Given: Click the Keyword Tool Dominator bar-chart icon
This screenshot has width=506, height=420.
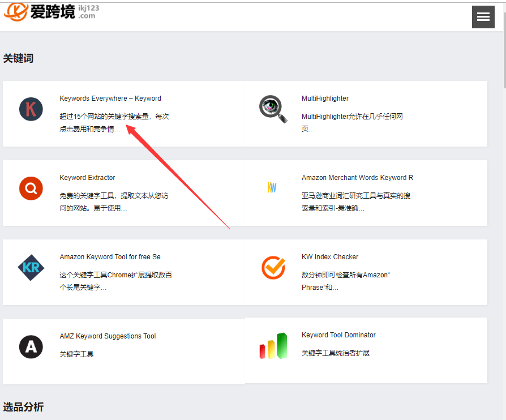Looking at the screenshot, I should 273,346.
